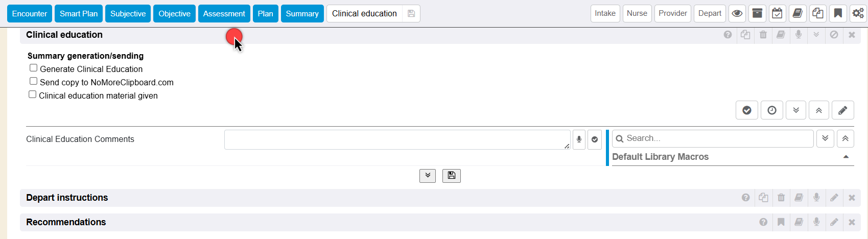Switch to the Assessment tab
The width and height of the screenshot is (868, 239).
coord(224,14)
